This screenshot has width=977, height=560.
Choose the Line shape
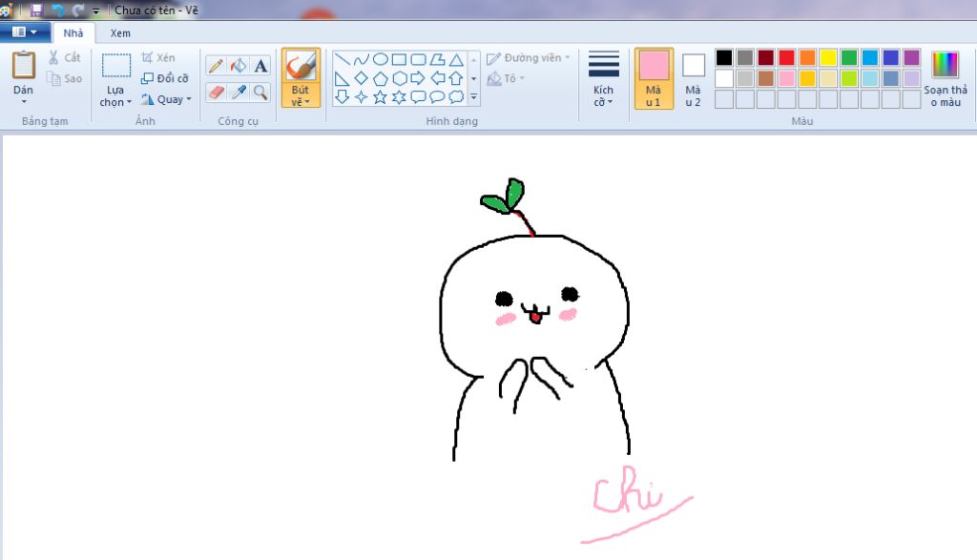(343, 60)
